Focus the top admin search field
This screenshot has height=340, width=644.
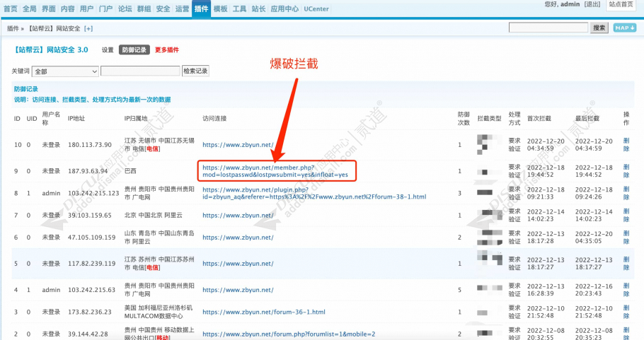pyautogui.click(x=548, y=28)
